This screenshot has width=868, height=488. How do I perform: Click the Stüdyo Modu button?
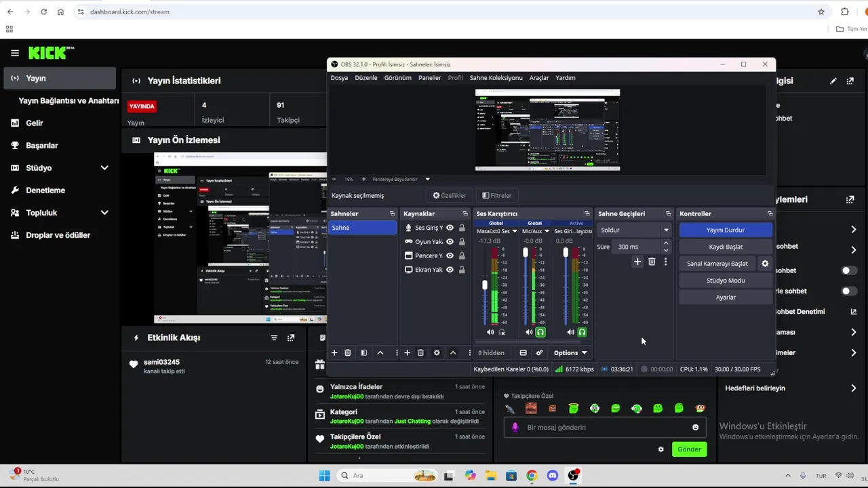coord(726,281)
